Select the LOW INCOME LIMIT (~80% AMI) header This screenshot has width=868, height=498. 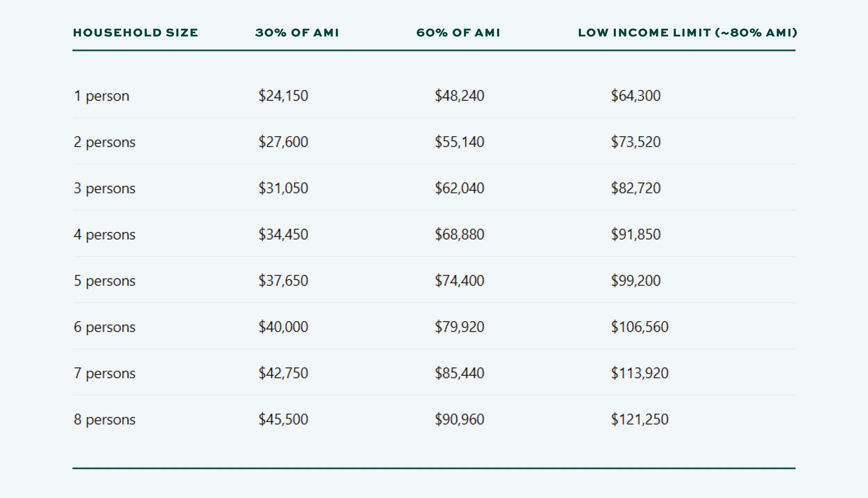click(687, 33)
